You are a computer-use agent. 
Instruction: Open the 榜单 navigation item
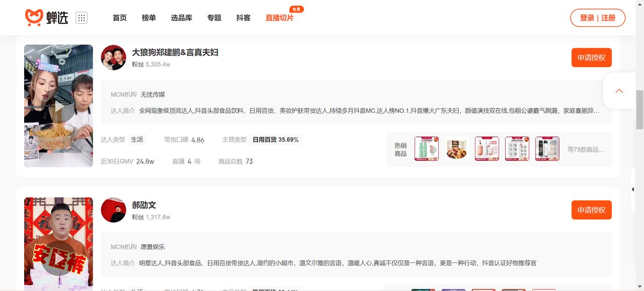(x=149, y=18)
